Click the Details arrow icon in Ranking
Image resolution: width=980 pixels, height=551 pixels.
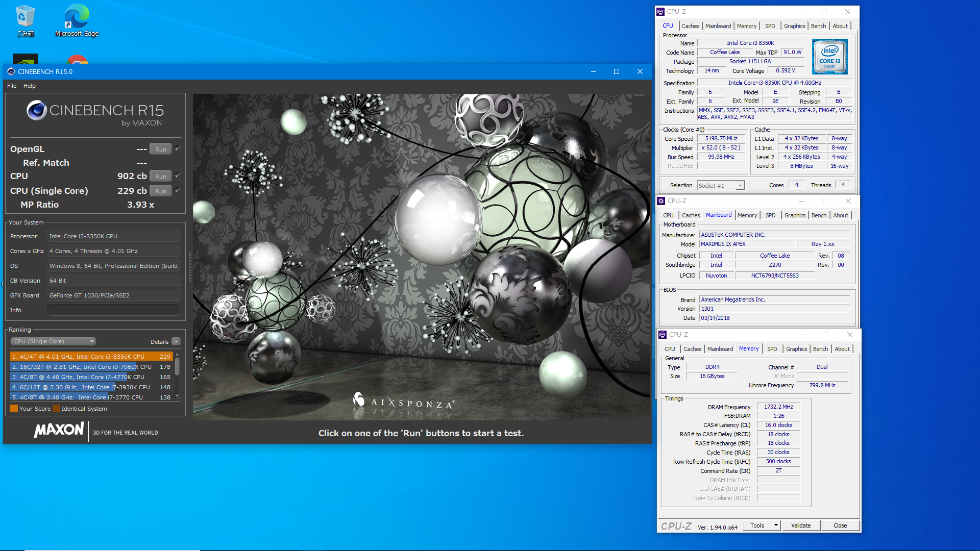176,341
